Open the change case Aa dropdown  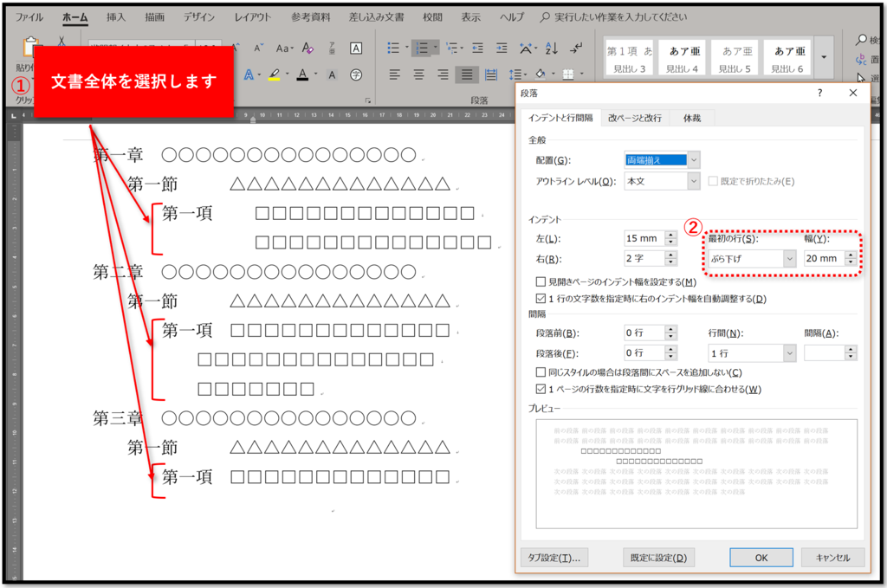[x=284, y=48]
